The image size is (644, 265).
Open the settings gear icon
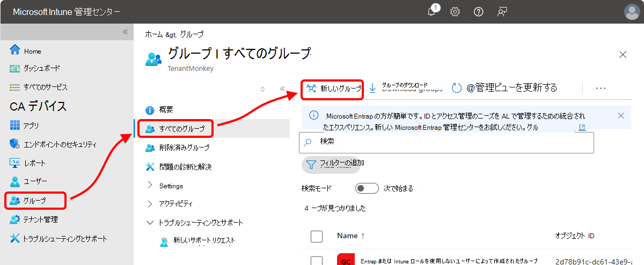click(x=455, y=12)
